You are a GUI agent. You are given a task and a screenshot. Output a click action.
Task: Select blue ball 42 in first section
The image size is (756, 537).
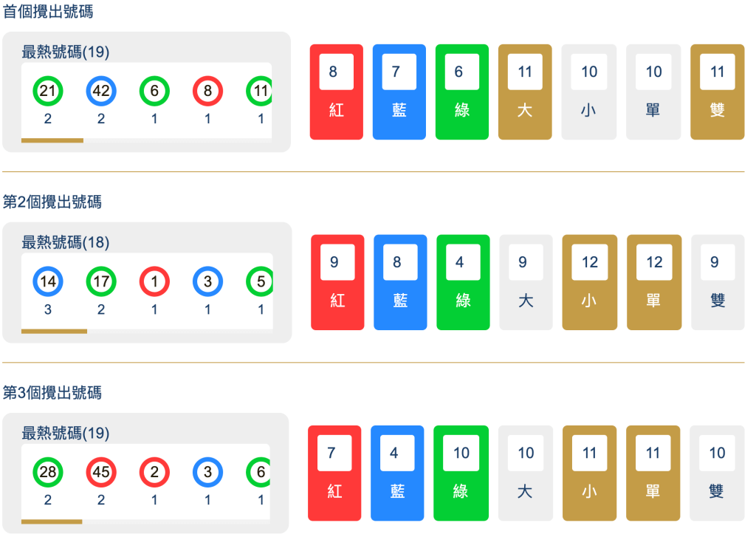coord(101,92)
